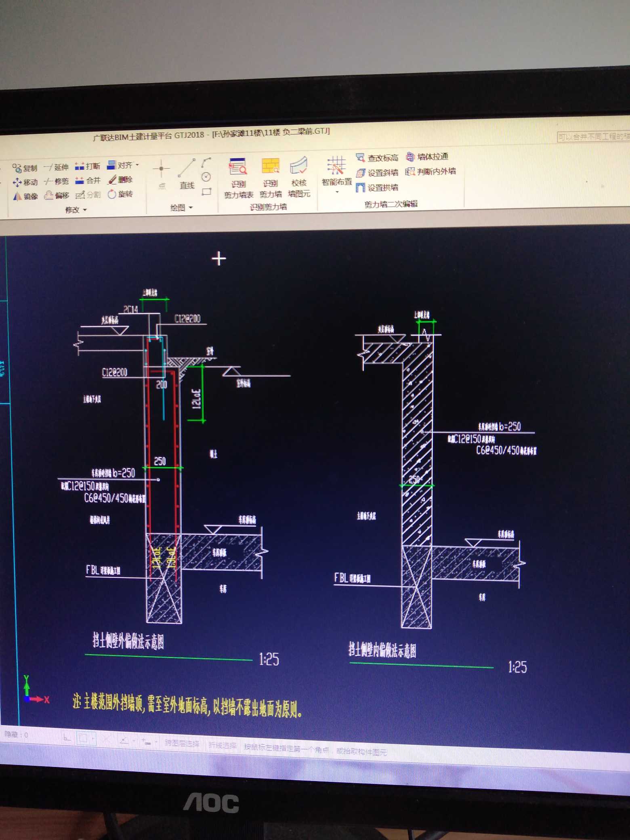The image size is (630, 840).
Task: Click the 隐藏: 0 status text
Action: pos(16,735)
